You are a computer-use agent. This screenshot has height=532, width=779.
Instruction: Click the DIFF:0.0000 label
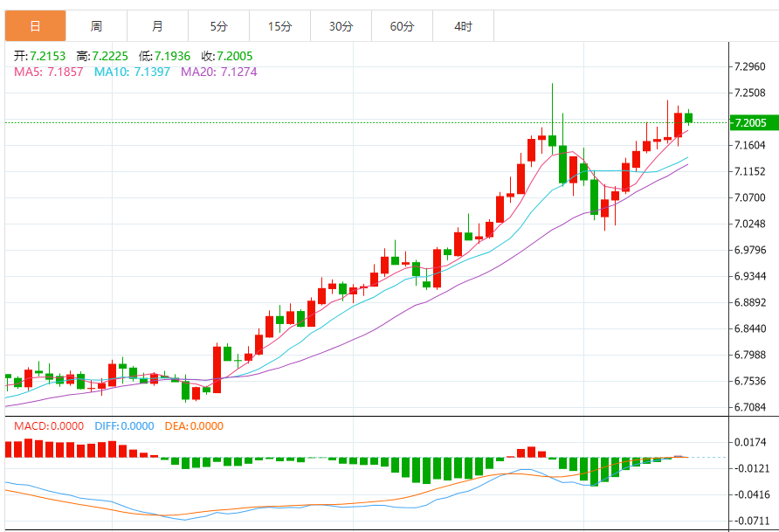click(124, 426)
